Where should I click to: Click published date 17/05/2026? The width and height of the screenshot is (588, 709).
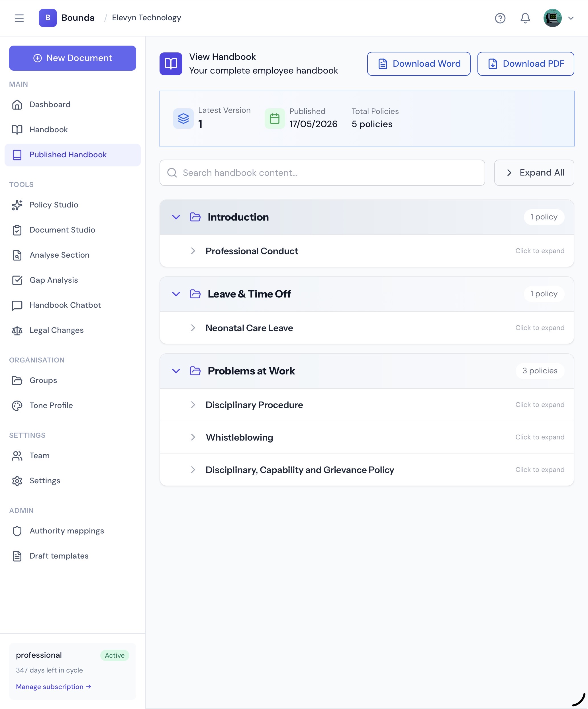pyautogui.click(x=313, y=124)
